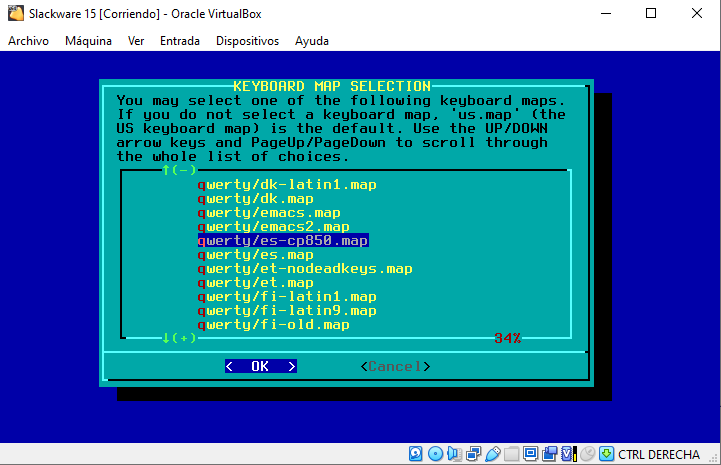This screenshot has height=465, width=721.
Task: Click the up-arrow scroll indicator above list
Action: click(x=179, y=170)
